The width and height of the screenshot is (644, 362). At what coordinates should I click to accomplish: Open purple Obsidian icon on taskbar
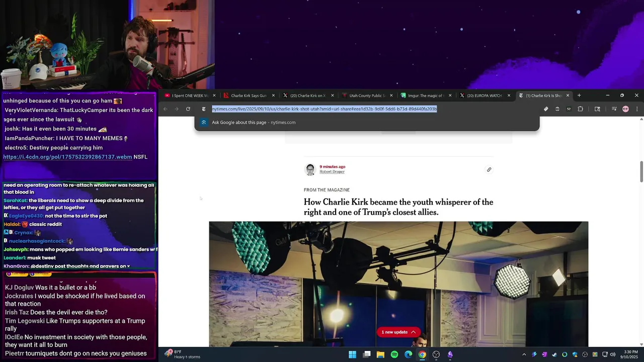pyautogui.click(x=450, y=354)
